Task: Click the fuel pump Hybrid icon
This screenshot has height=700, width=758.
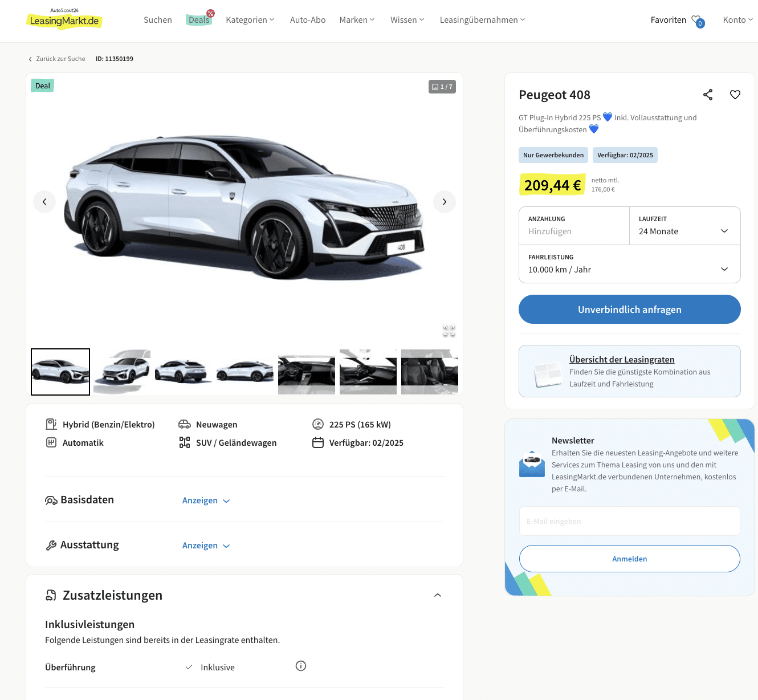Action: [x=51, y=424]
